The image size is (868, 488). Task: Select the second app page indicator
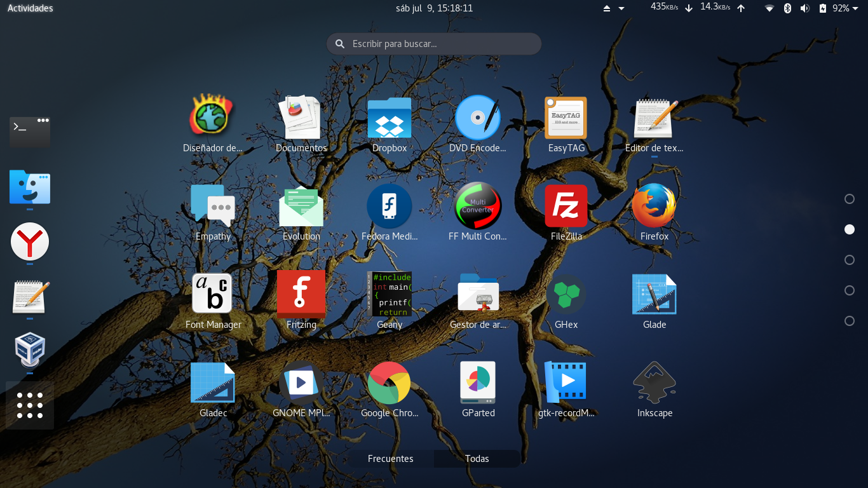pyautogui.click(x=850, y=229)
